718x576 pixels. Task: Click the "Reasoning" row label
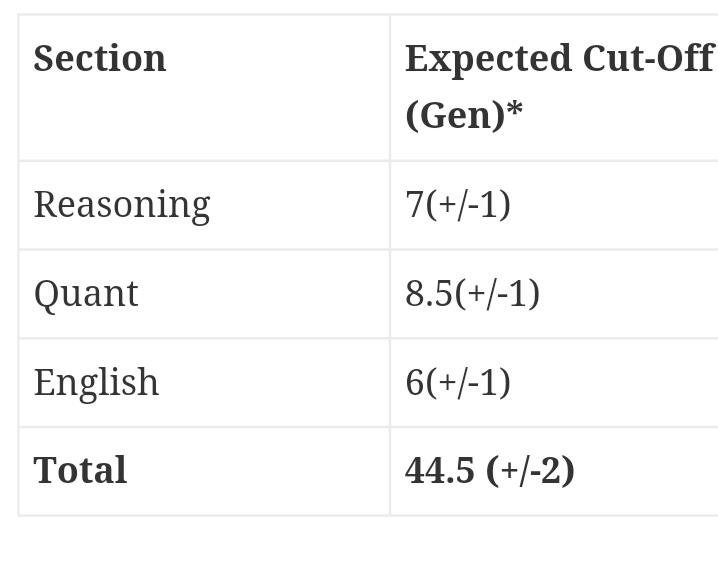122,204
